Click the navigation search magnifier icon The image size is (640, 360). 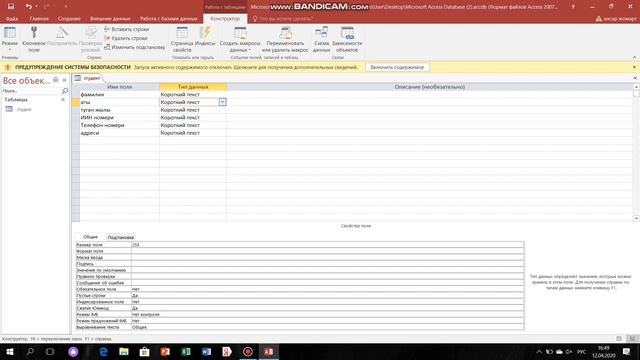(x=64, y=91)
